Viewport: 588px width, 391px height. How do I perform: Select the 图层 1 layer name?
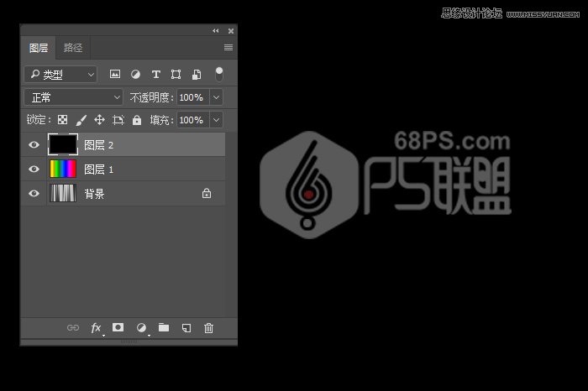click(x=99, y=169)
